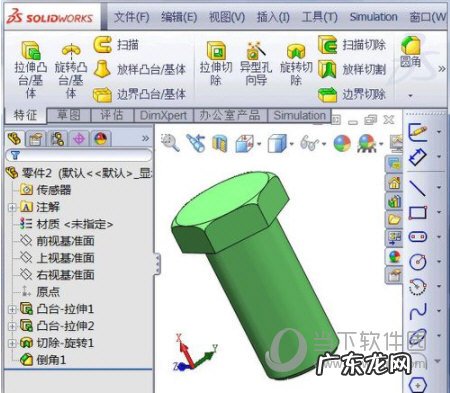The image size is (450, 393).
Task: Open the Line tool flyout arrow
Action: coord(439,187)
